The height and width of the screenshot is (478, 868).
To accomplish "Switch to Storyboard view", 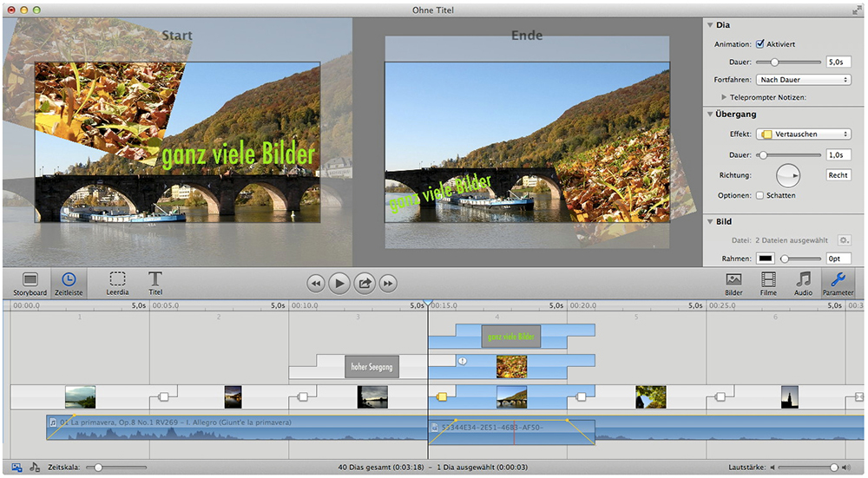I will point(30,283).
